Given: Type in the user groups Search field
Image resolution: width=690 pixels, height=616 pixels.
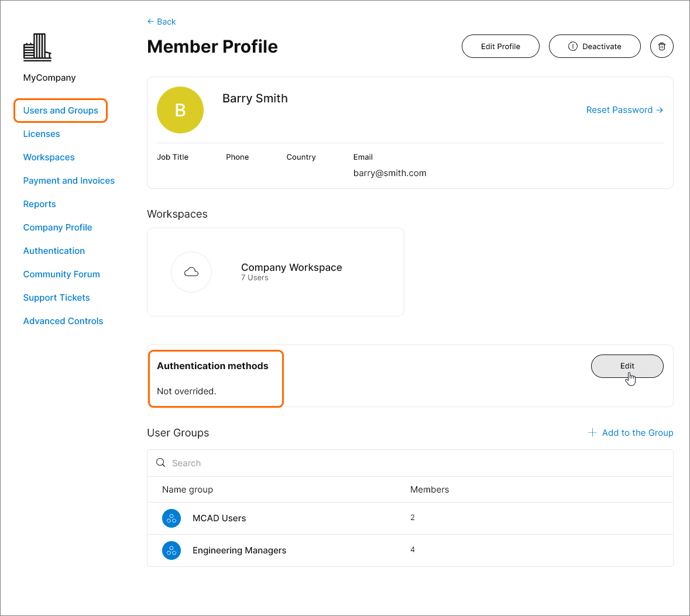Looking at the screenshot, I should click(x=410, y=463).
